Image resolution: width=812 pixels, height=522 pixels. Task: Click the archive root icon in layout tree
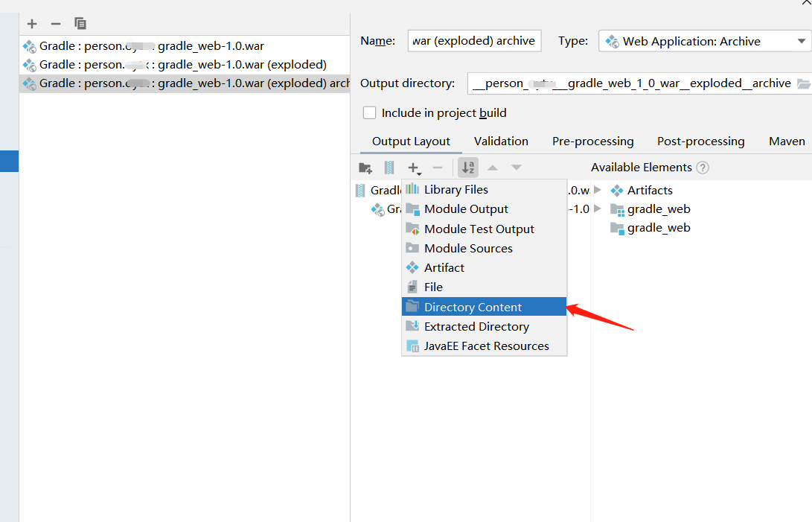click(x=360, y=191)
